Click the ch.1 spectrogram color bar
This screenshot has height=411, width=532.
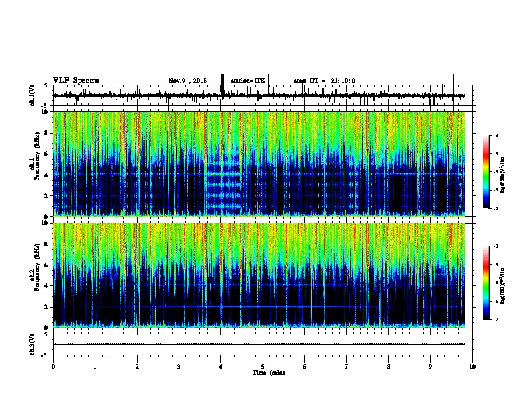click(x=486, y=171)
